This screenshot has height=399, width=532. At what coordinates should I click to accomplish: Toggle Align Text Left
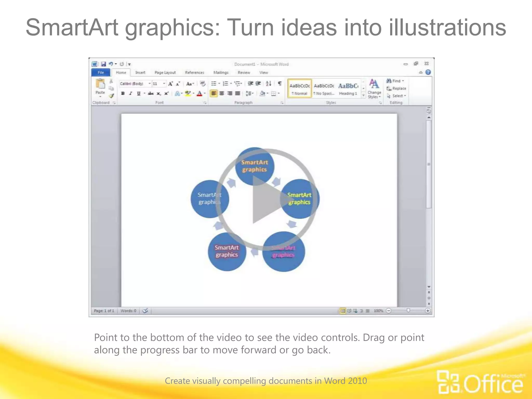point(214,94)
